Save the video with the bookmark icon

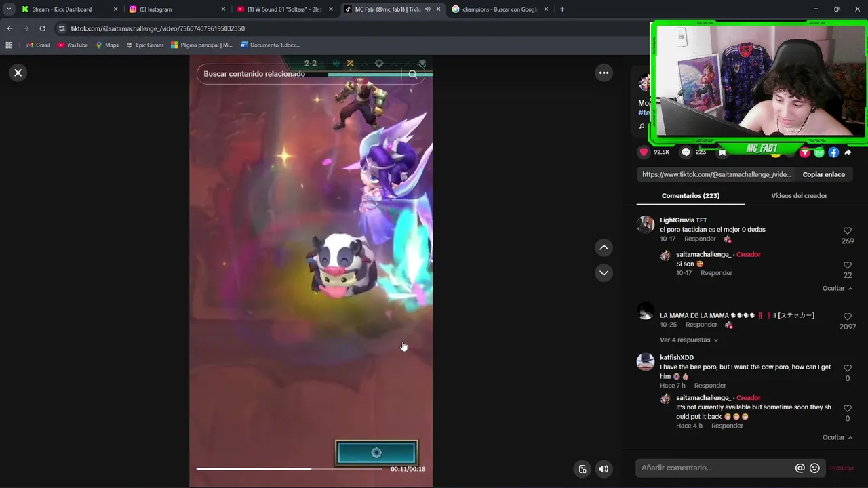(722, 152)
